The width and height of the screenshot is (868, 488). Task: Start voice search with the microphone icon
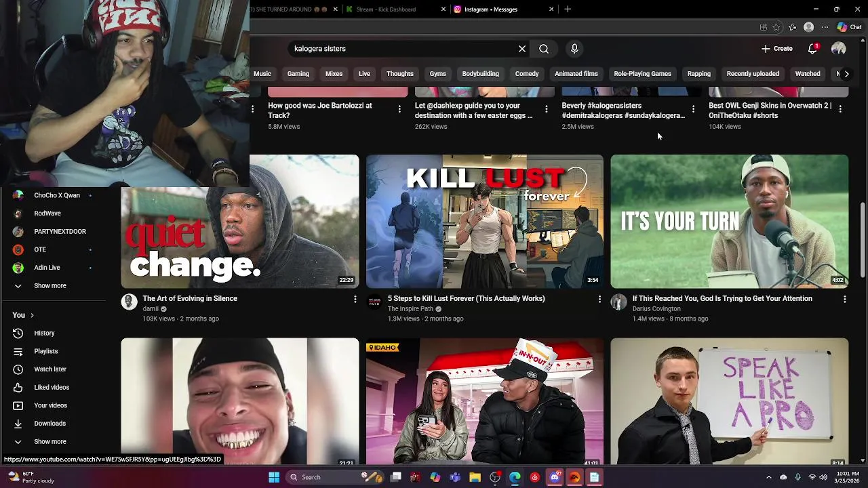574,49
